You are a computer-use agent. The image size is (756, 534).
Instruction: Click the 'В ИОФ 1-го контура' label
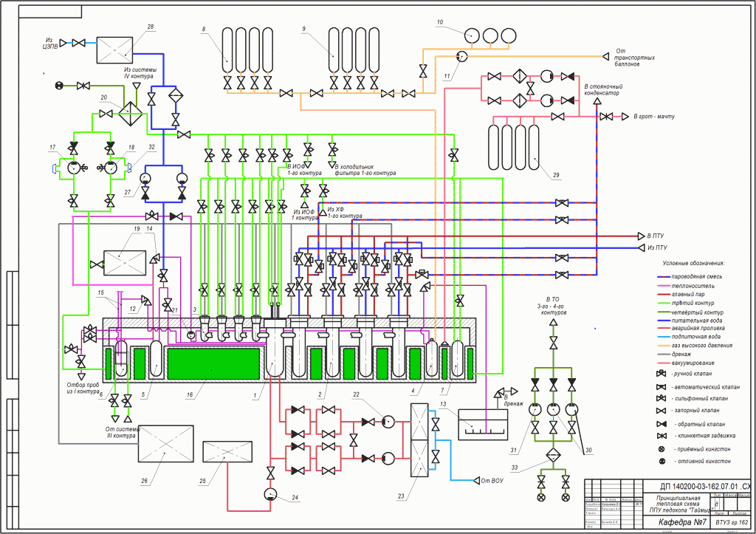tap(304, 170)
